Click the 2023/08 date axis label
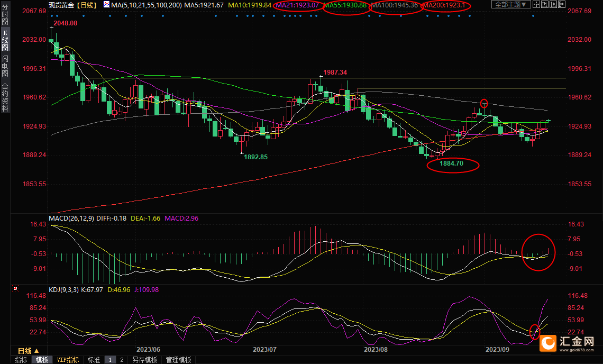Viewport: 603px width, 364px height. 376,349
